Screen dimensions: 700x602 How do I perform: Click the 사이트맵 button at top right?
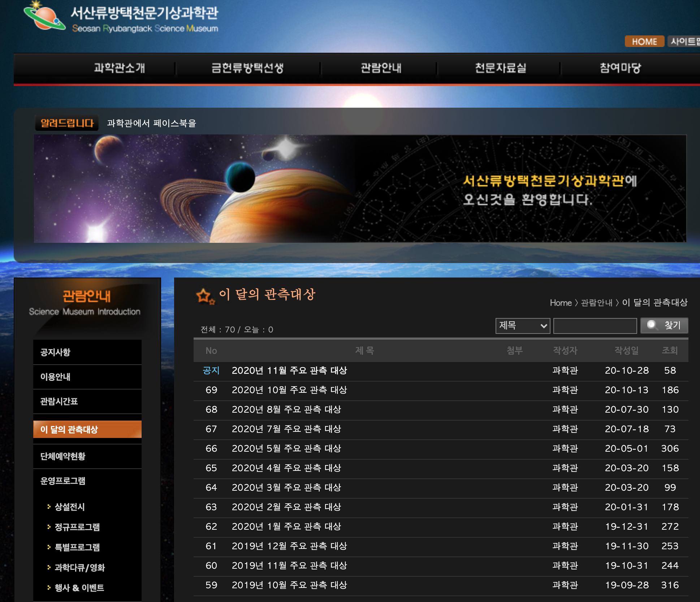[x=684, y=42]
